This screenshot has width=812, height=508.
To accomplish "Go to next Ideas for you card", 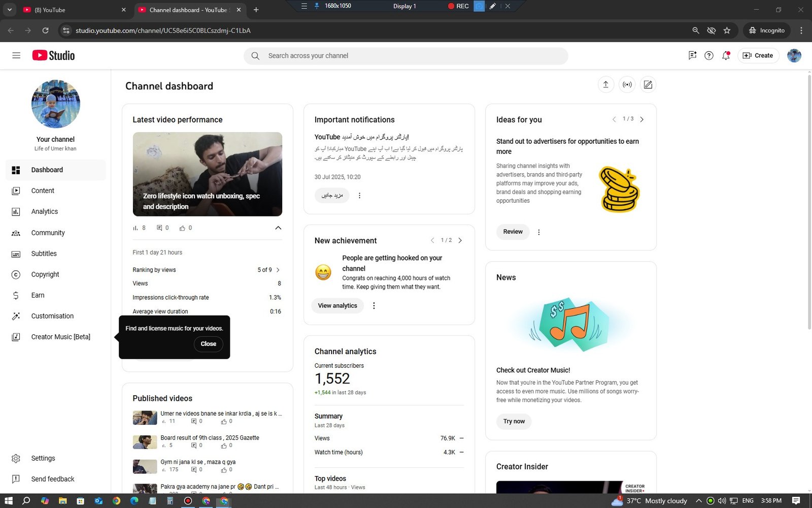I will click(642, 119).
